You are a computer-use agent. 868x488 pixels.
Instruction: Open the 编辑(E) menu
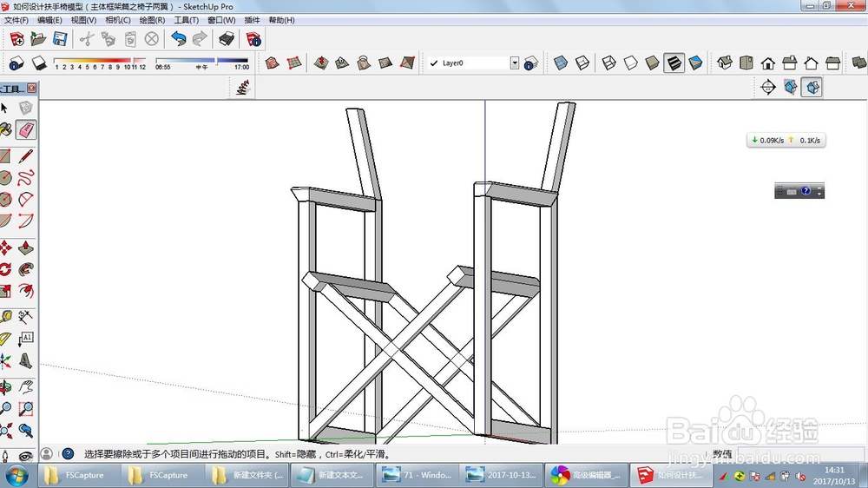49,20
